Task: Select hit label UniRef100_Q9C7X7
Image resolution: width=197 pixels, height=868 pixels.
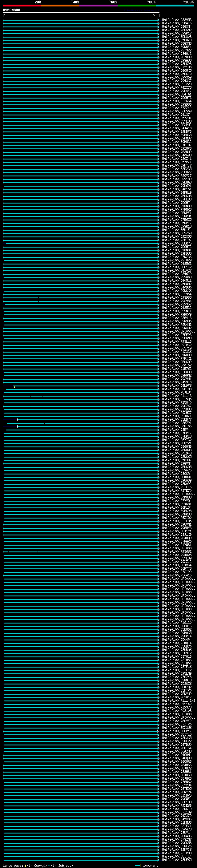Action: [x=176, y=406]
